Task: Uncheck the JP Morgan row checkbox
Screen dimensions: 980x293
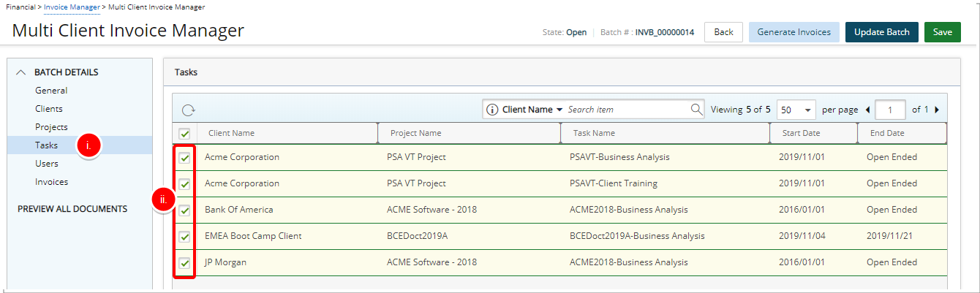Action: coord(185,263)
